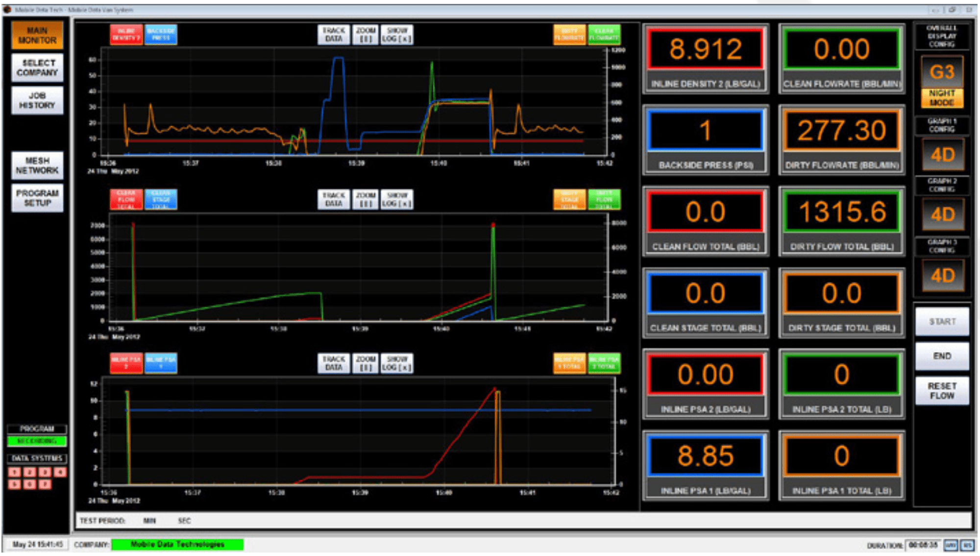Click Inline PSA 2 readout 0.00

pyautogui.click(x=706, y=375)
